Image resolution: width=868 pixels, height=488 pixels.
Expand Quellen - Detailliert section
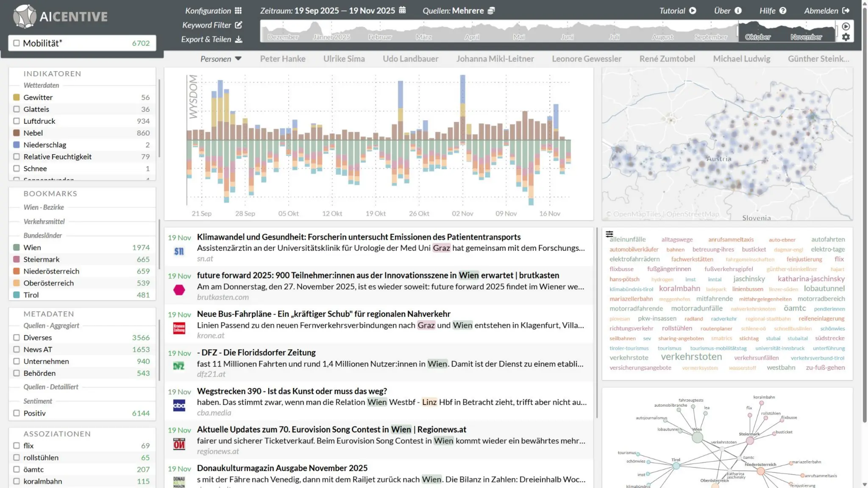(x=51, y=387)
